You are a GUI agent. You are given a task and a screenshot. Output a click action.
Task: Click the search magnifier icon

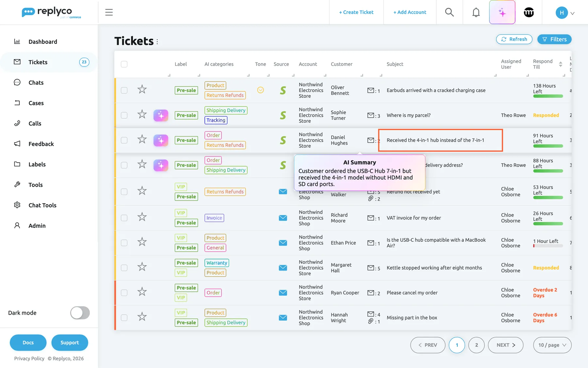tap(449, 12)
